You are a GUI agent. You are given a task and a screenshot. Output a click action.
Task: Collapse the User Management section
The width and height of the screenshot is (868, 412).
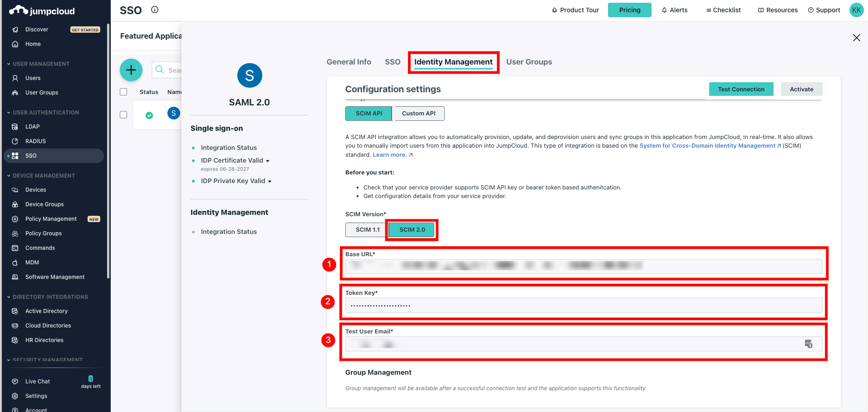pos(9,64)
